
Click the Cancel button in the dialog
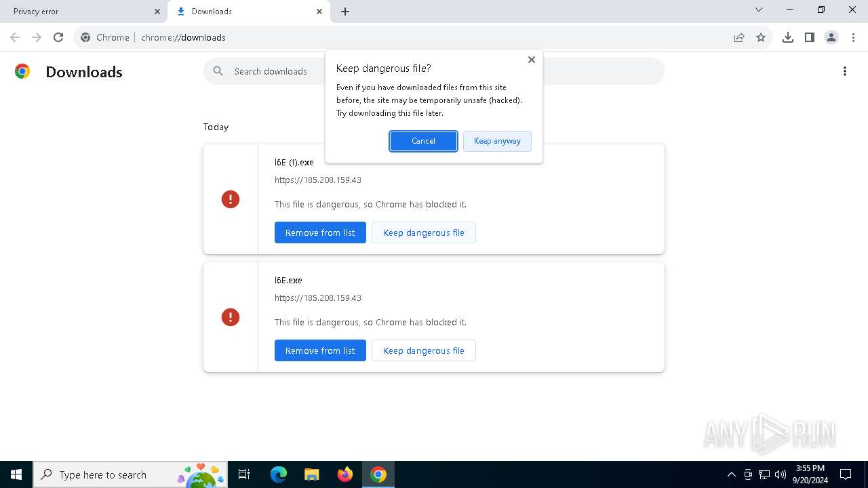click(423, 141)
